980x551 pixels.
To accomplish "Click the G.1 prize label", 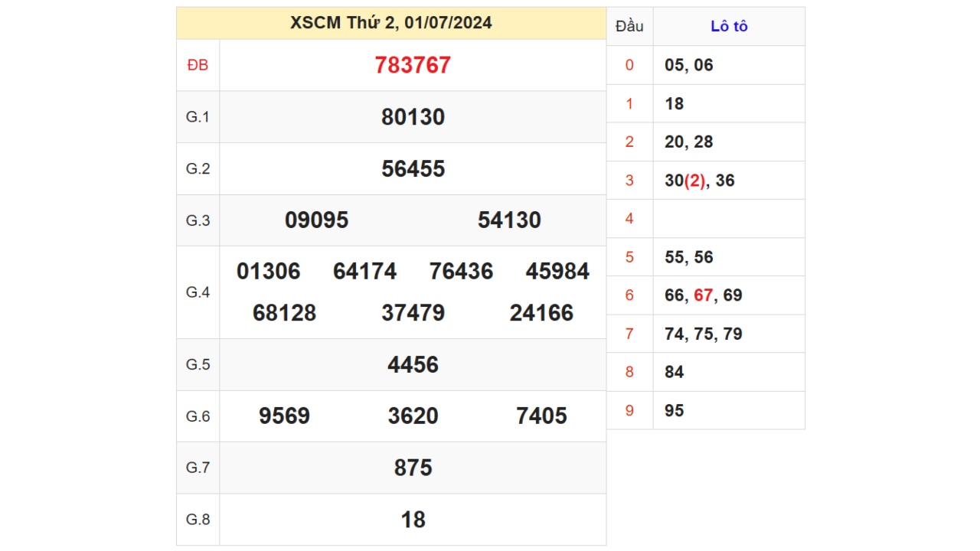I will click(x=198, y=117).
